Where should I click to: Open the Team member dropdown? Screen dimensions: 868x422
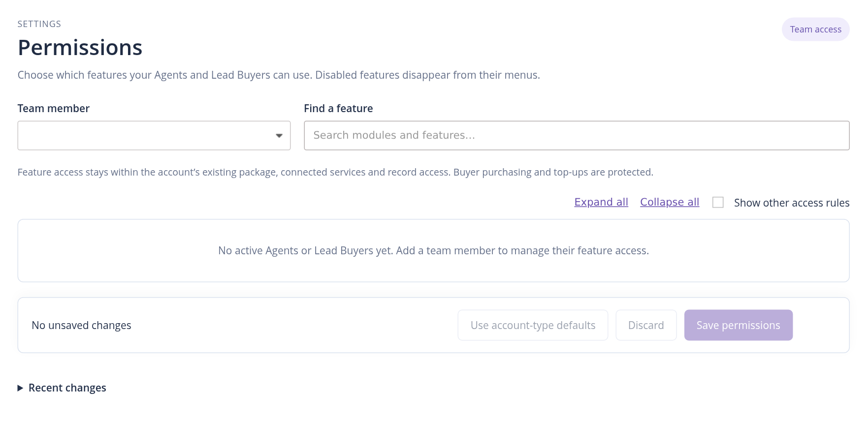tap(154, 135)
